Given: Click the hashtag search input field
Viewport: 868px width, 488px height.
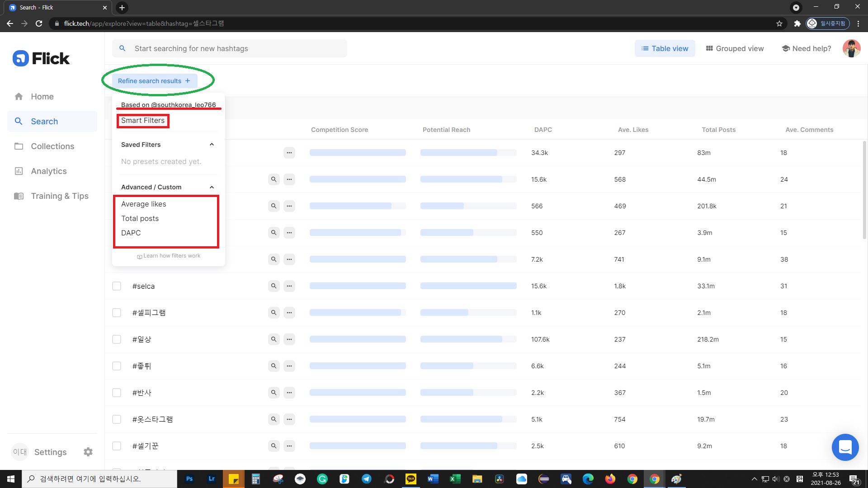Looking at the screenshot, I should (x=235, y=48).
